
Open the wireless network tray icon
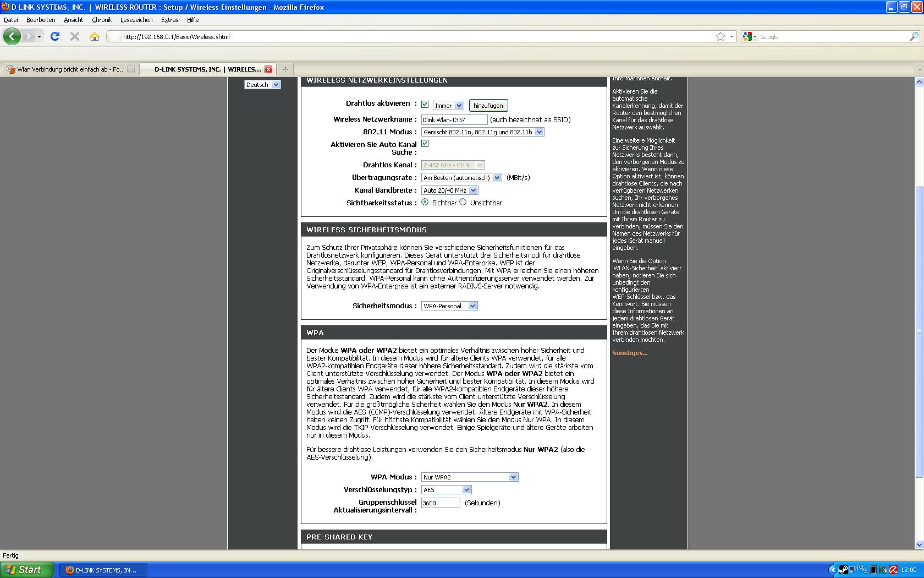point(854,569)
